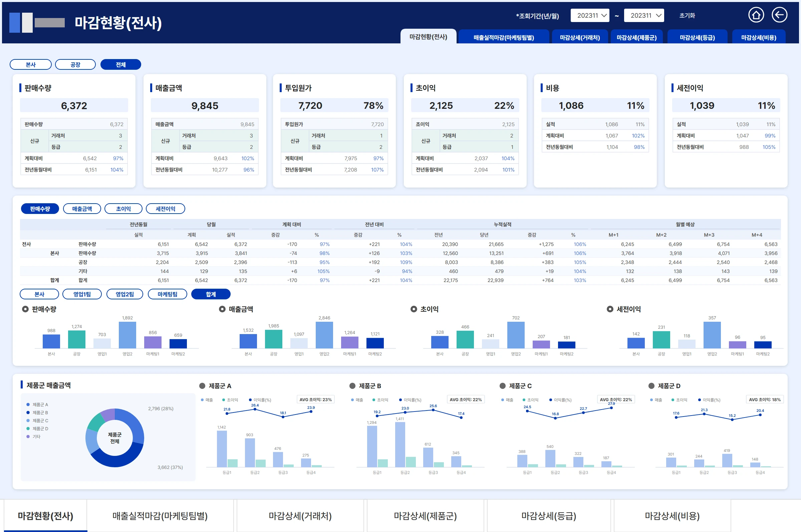801x532 pixels.
Task: Open the 마감상세(거래처) top tab
Action: point(579,37)
